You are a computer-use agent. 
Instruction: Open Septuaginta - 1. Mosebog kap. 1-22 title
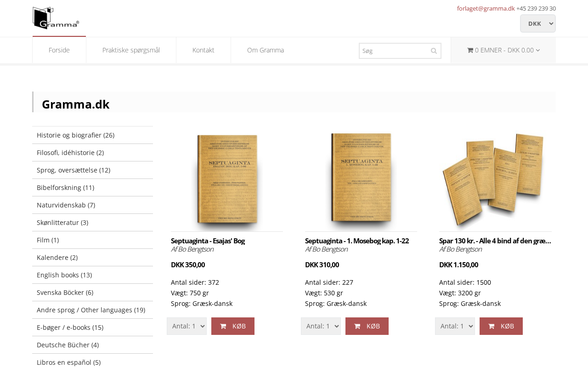tap(357, 241)
